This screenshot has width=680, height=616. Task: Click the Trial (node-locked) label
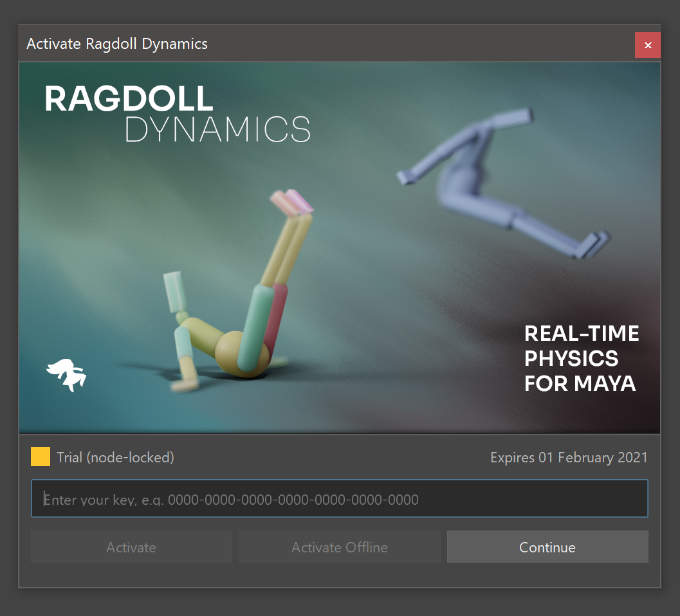[x=115, y=458]
